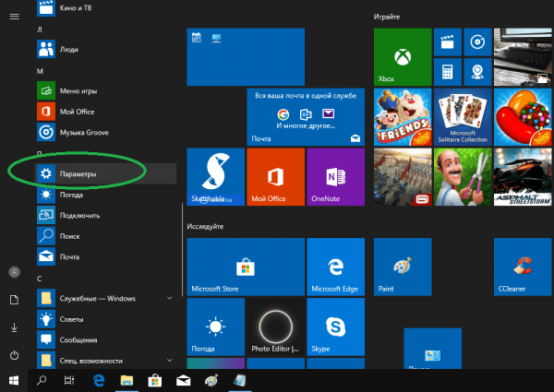Open the Кино и ТВ app
554x392 pixels.
(106, 8)
